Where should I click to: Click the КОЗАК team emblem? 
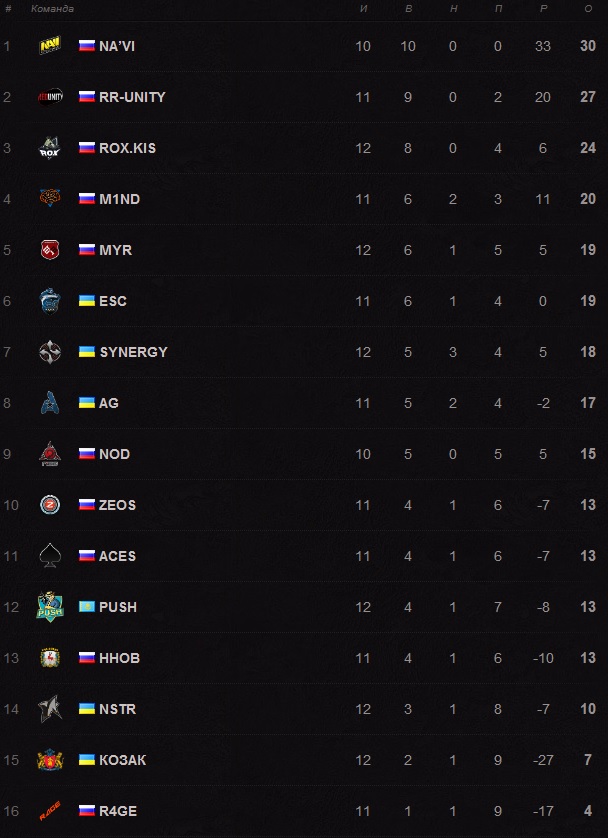point(50,760)
